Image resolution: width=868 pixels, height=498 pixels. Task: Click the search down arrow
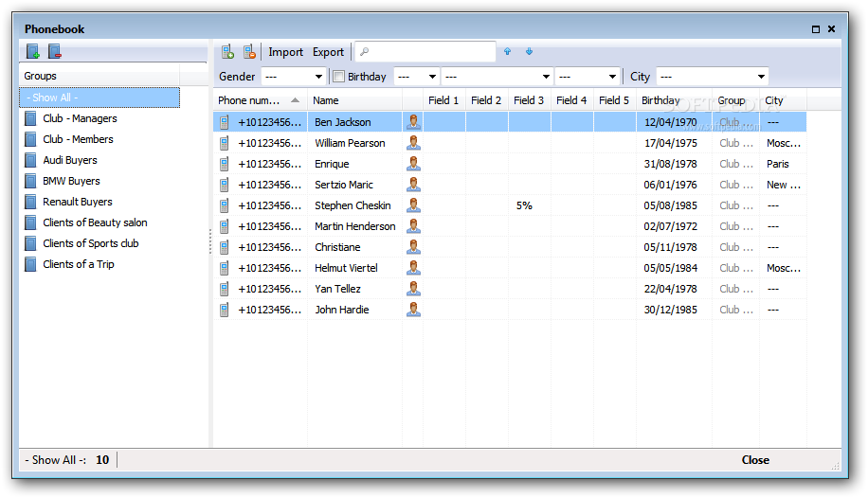pos(529,51)
